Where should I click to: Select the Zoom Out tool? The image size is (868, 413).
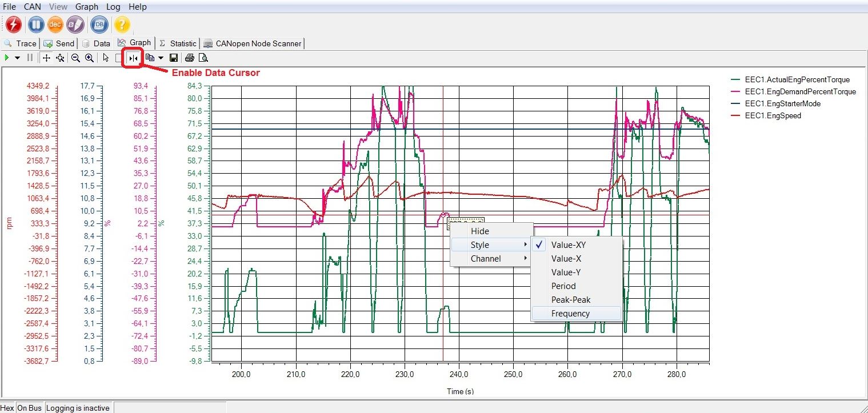click(x=75, y=57)
